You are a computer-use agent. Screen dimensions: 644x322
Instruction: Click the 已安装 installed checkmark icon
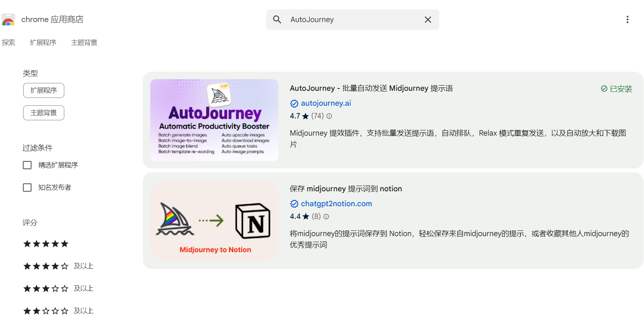point(604,89)
